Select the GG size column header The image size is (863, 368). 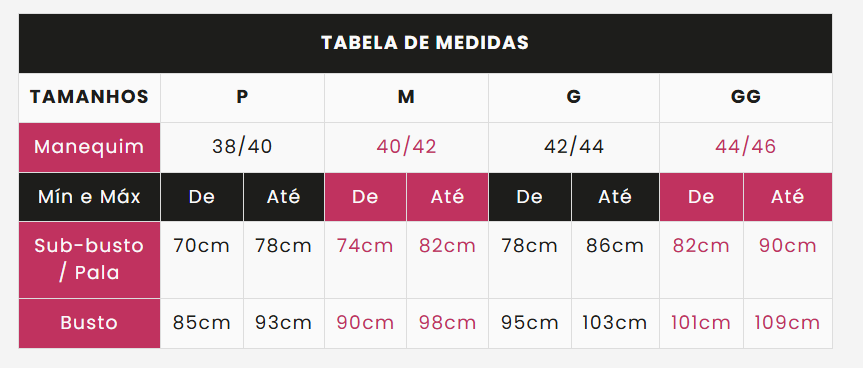pyautogui.click(x=746, y=97)
